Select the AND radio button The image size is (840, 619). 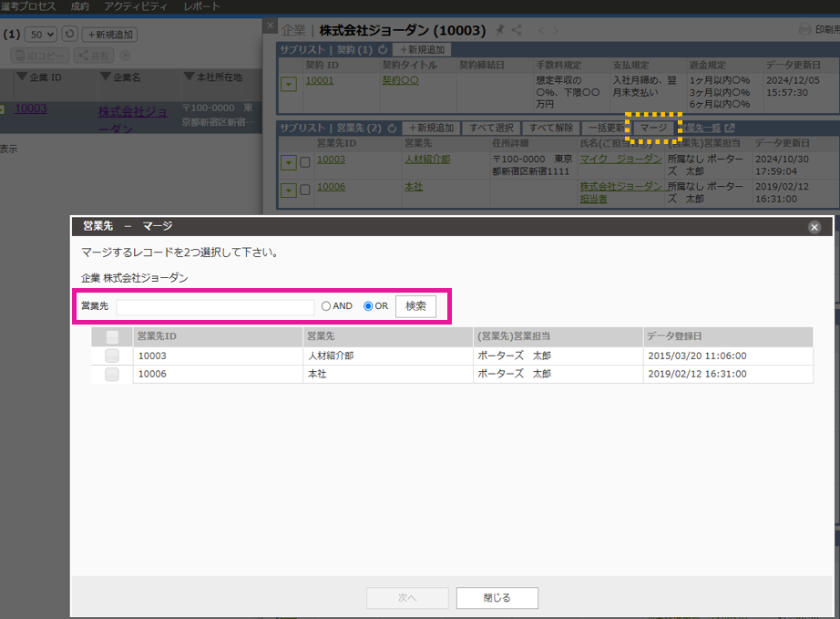[x=326, y=306]
